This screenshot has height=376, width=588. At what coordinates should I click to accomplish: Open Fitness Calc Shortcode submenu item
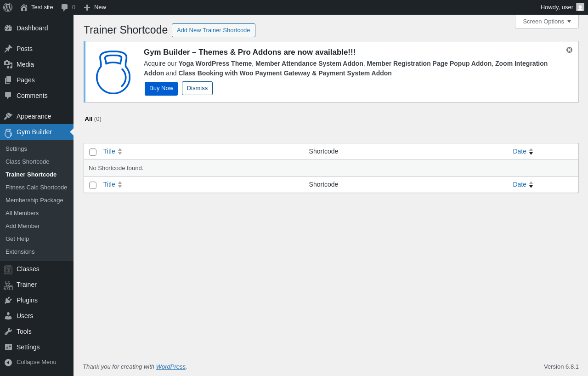(x=36, y=188)
